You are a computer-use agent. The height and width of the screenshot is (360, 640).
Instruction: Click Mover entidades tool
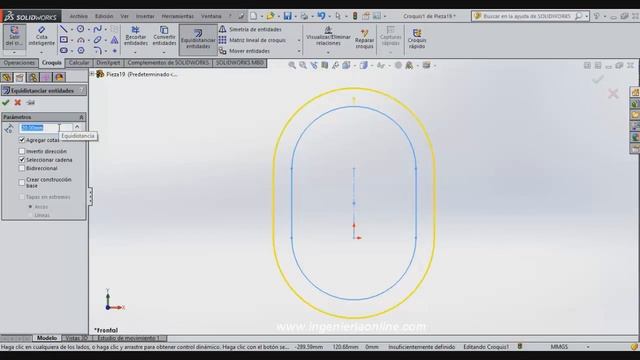tap(244, 51)
